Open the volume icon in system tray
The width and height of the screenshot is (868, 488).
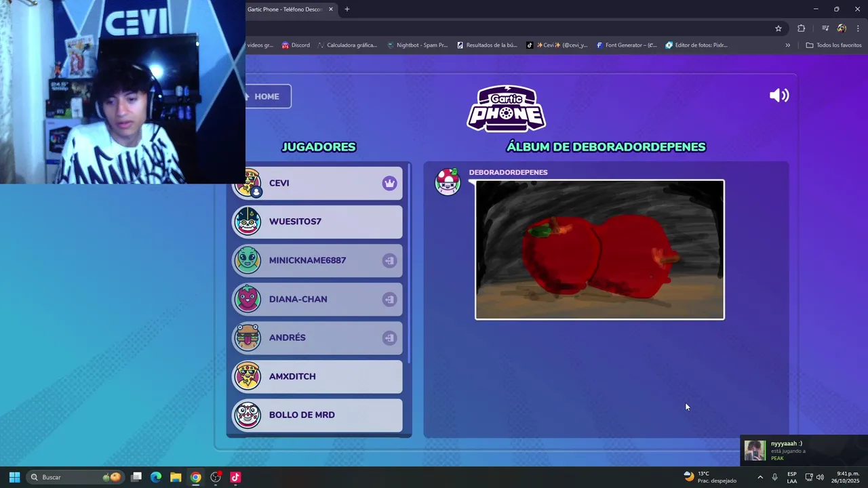point(820,477)
